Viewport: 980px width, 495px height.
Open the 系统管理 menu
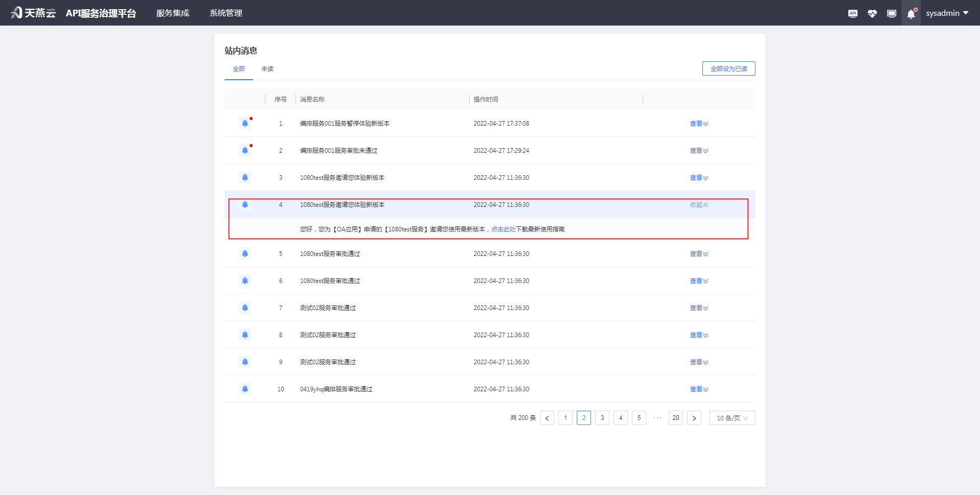226,13
